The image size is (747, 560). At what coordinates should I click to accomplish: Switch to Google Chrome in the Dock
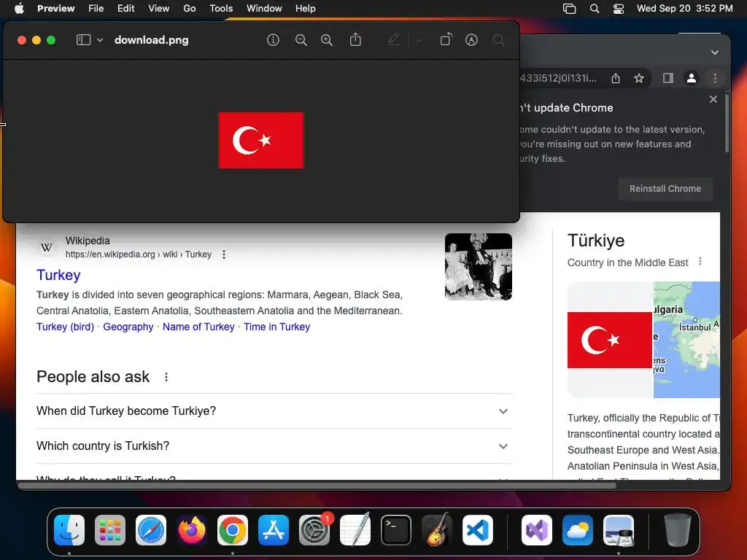[x=233, y=529]
